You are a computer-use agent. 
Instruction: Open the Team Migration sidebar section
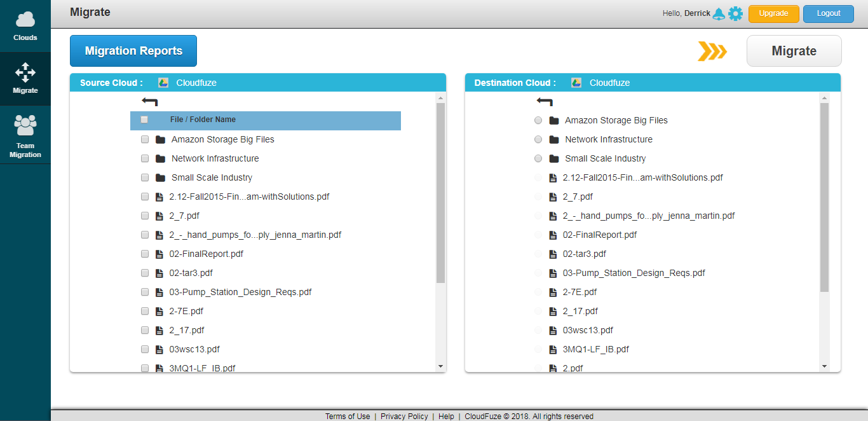point(25,135)
